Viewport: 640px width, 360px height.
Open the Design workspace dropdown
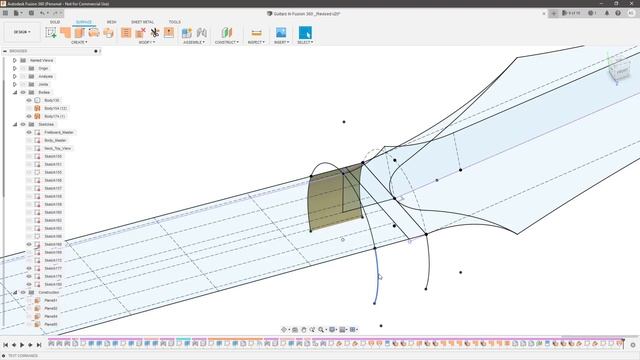coord(22,32)
